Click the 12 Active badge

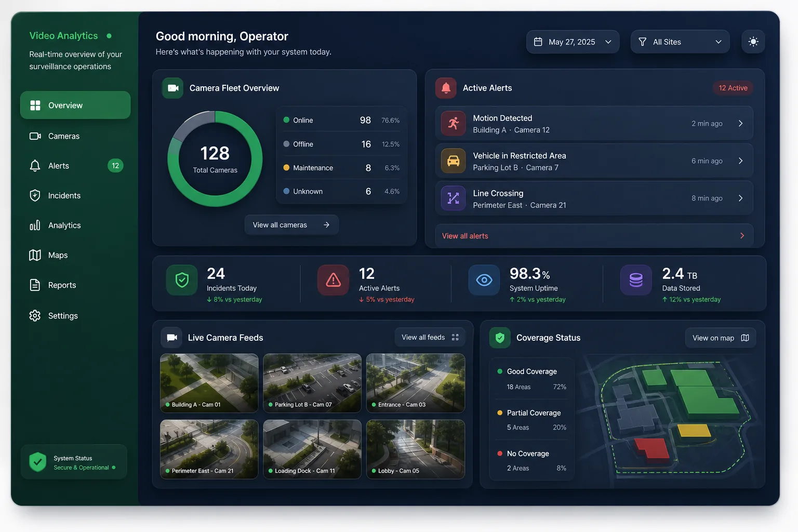pyautogui.click(x=733, y=88)
